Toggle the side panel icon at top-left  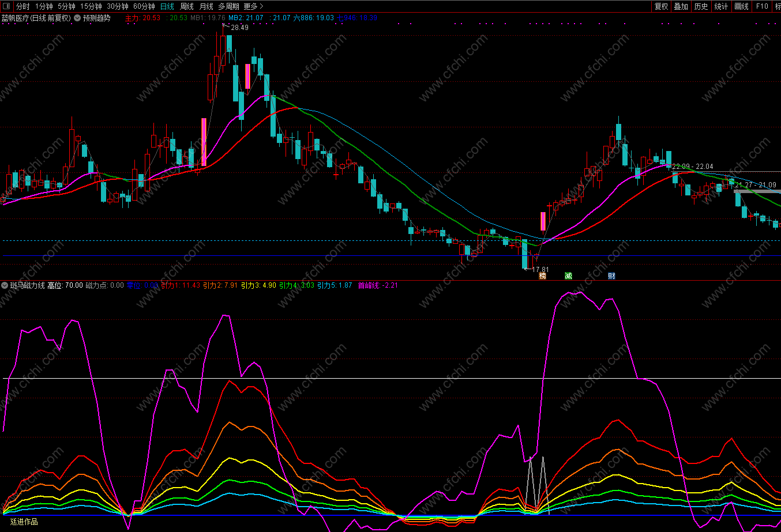tap(7, 6)
